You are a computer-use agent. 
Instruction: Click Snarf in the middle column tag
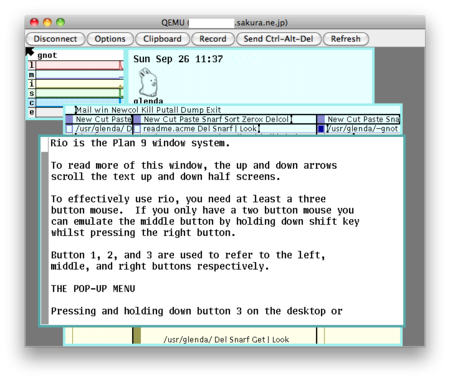(213, 119)
